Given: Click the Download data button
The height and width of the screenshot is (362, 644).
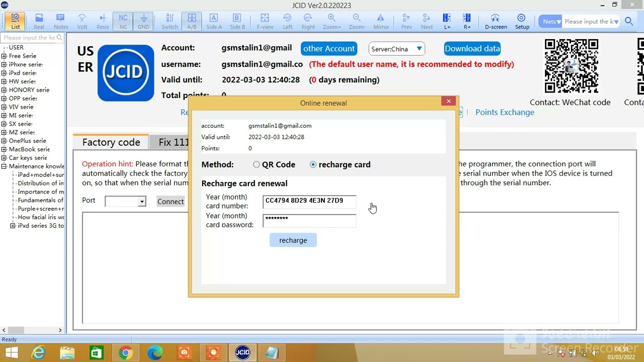Looking at the screenshot, I should 472,49.
